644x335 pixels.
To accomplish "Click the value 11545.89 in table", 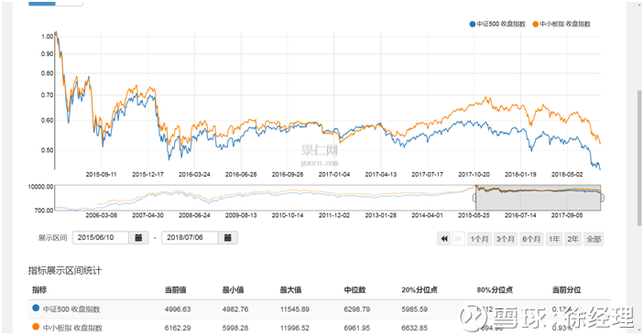I will pos(294,309).
